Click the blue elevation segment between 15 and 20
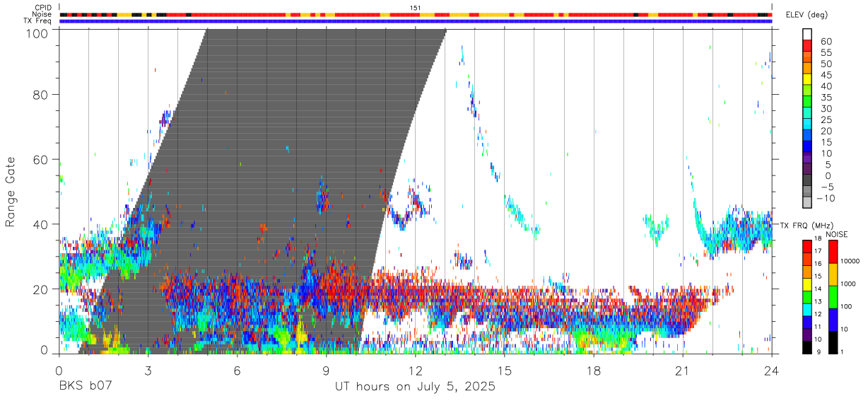The height and width of the screenshot is (401, 868). (807, 136)
